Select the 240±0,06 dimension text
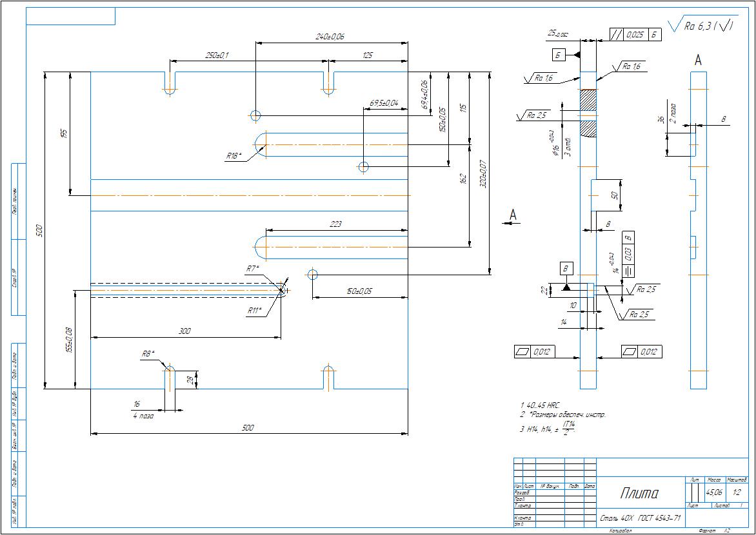Image resolution: width=756 pixels, height=535 pixels. [x=330, y=37]
